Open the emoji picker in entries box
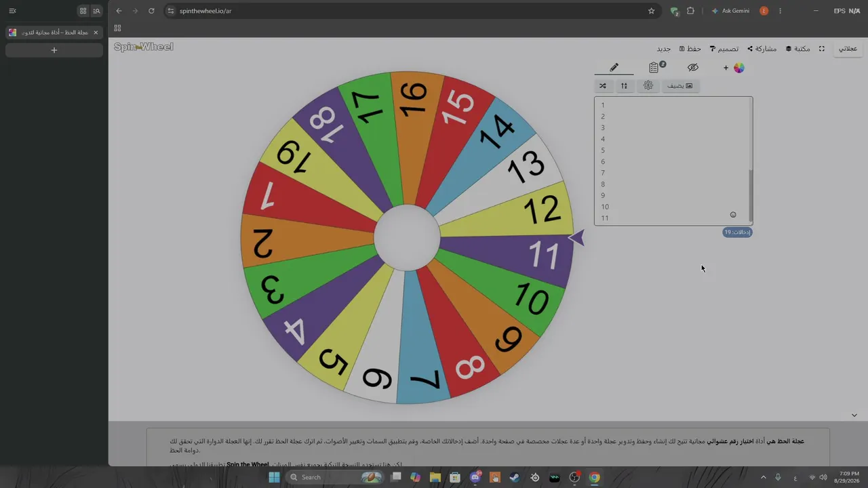Viewport: 868px width, 488px height. coord(733,215)
